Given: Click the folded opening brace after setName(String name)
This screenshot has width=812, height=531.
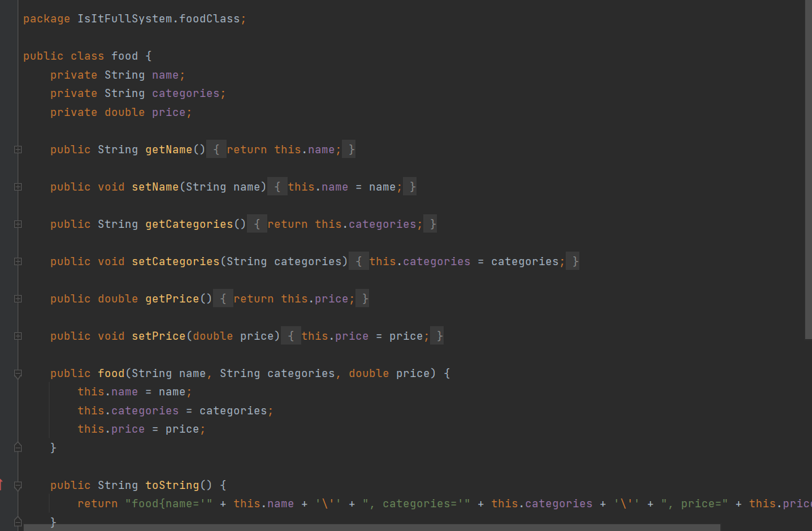Looking at the screenshot, I should point(277,187).
